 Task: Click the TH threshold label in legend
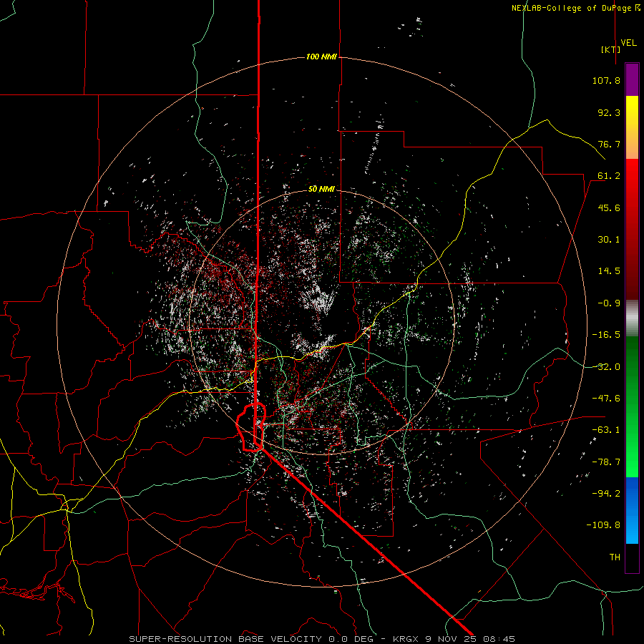click(x=615, y=557)
